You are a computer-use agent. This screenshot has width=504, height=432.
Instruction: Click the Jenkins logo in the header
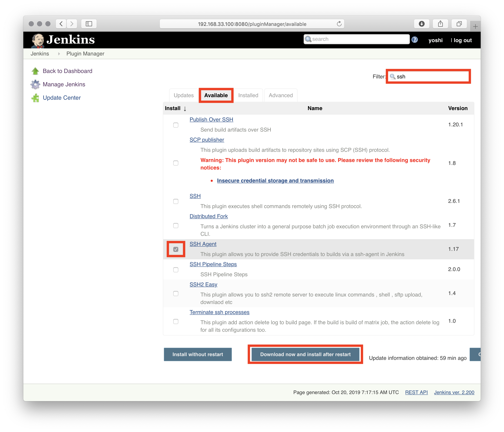coord(63,40)
